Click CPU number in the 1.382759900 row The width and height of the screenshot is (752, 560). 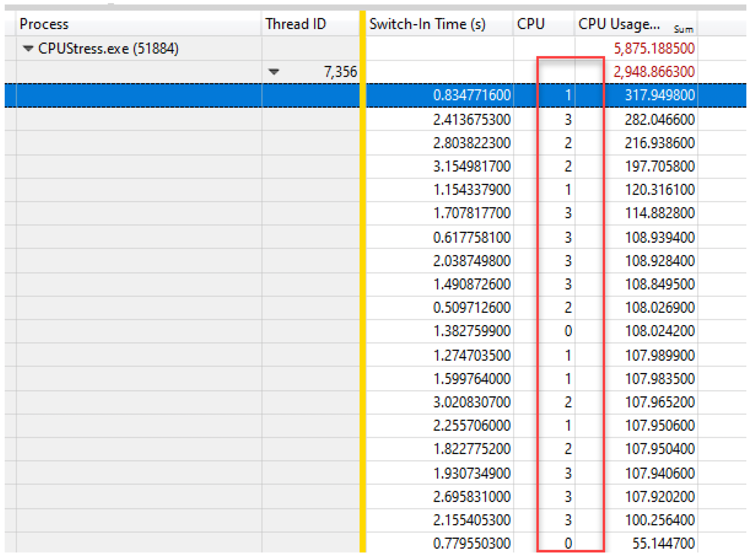click(568, 331)
